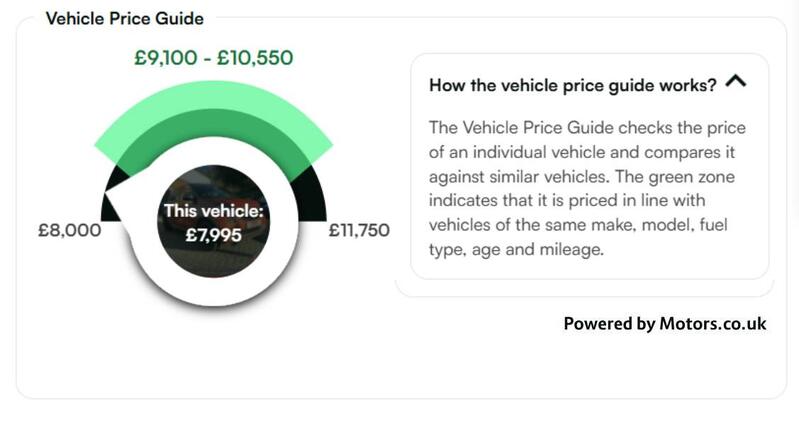The image size is (799, 428).
Task: Click the 'This vehicle:' label text
Action: click(214, 211)
